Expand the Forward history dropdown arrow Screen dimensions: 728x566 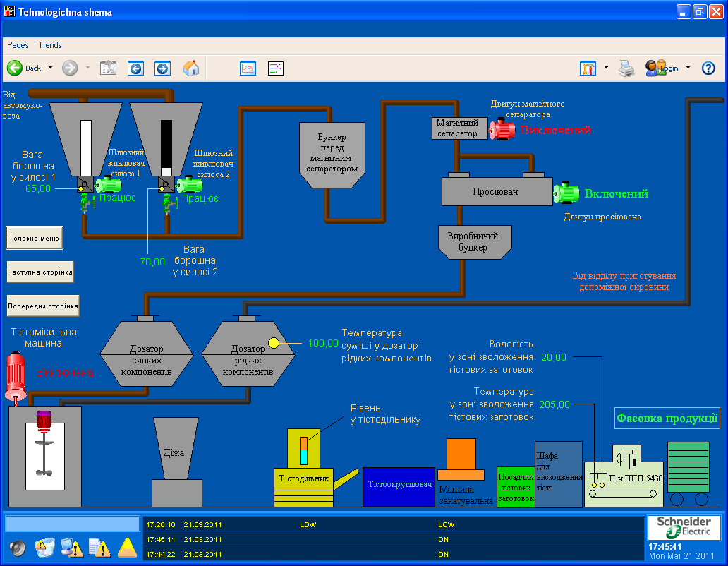click(87, 68)
